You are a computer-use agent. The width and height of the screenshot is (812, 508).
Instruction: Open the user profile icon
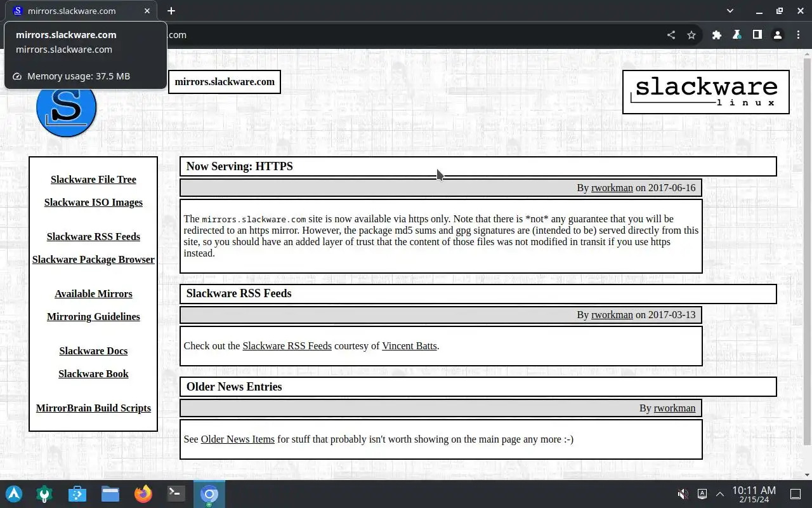click(x=777, y=35)
